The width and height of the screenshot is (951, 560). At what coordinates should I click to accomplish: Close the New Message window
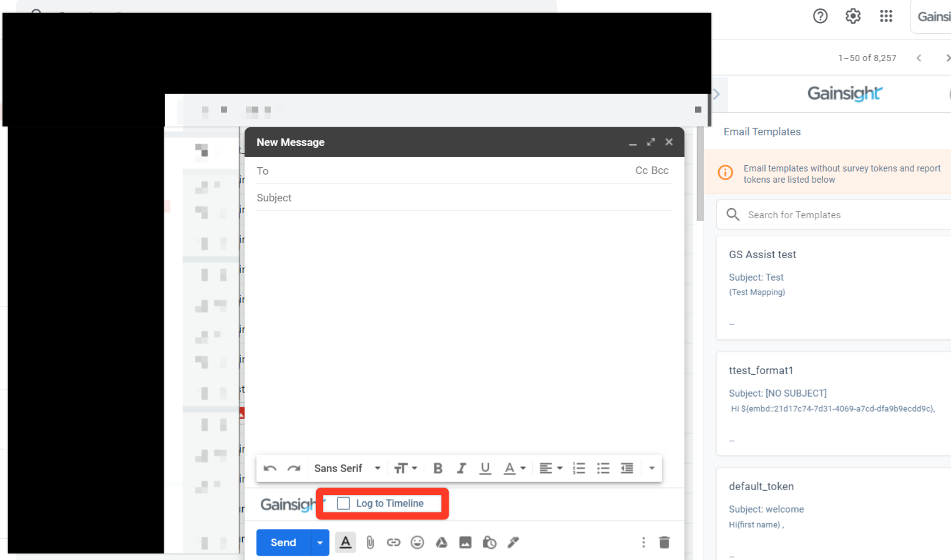[669, 142]
